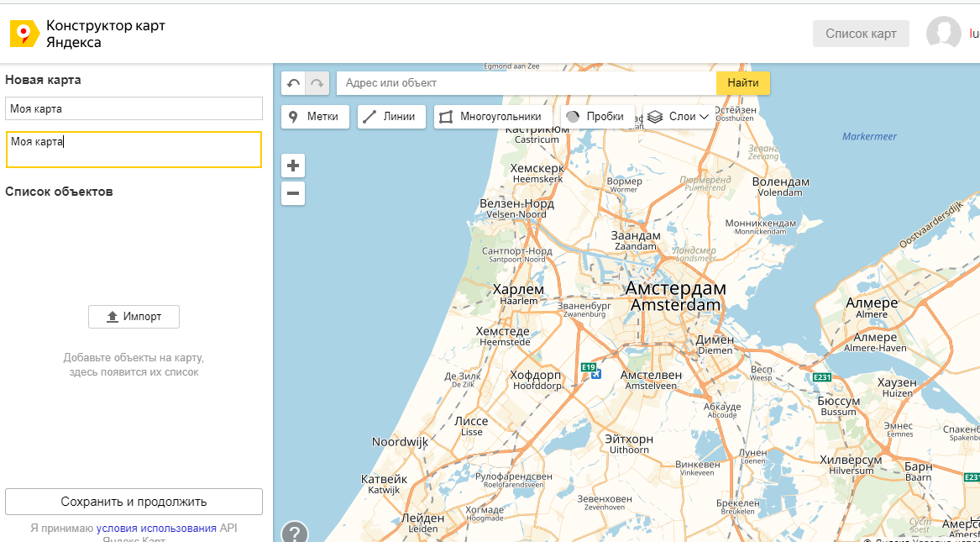Click Сохранить и продолжить button
This screenshot has width=980, height=542.
pyautogui.click(x=134, y=502)
